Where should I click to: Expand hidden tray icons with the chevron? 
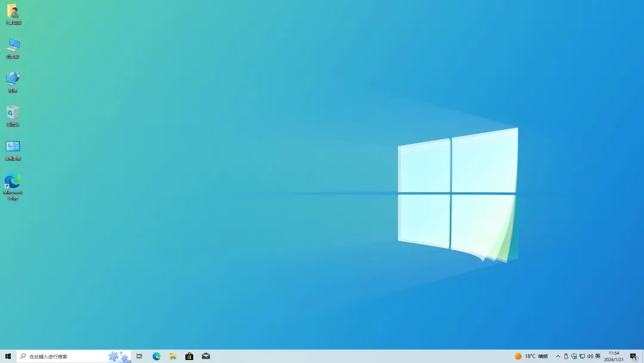click(558, 356)
